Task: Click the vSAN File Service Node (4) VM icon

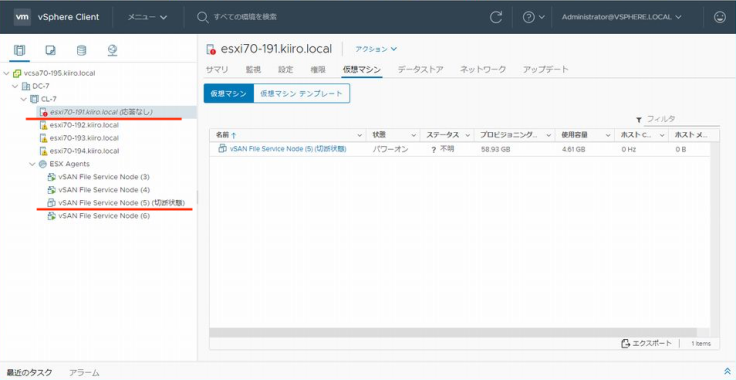Action: pos(52,190)
